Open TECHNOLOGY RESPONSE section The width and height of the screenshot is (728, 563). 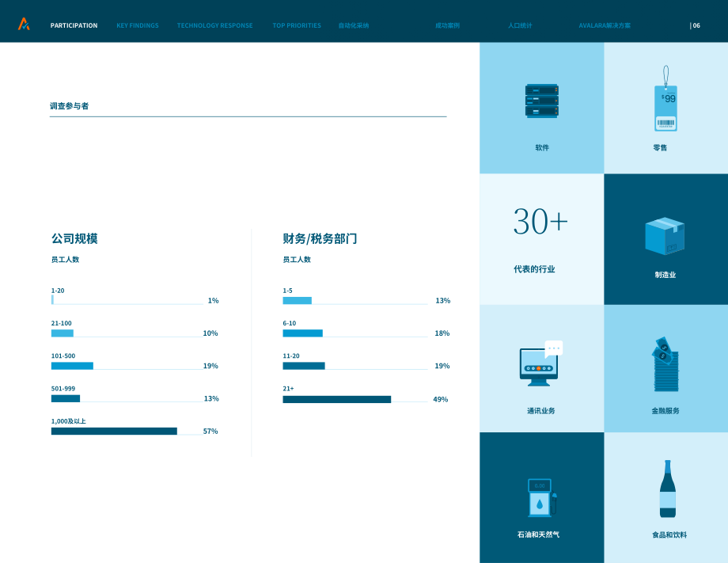(x=214, y=25)
